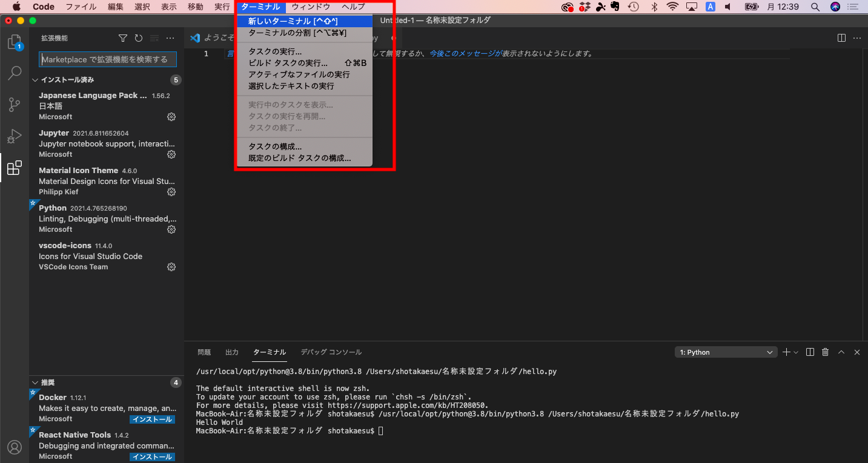This screenshot has height=463, width=868.
Task: Open settings gear for Japanese Language Pack
Action: click(171, 117)
